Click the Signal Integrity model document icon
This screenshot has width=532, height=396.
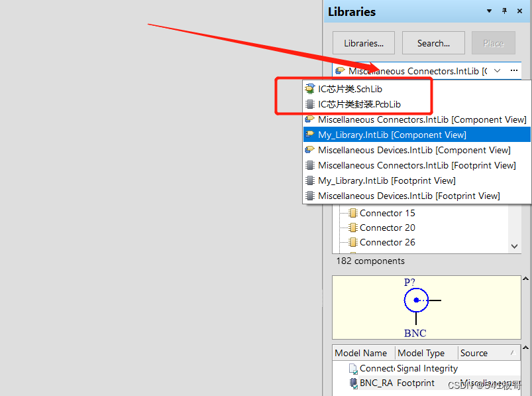(x=352, y=369)
